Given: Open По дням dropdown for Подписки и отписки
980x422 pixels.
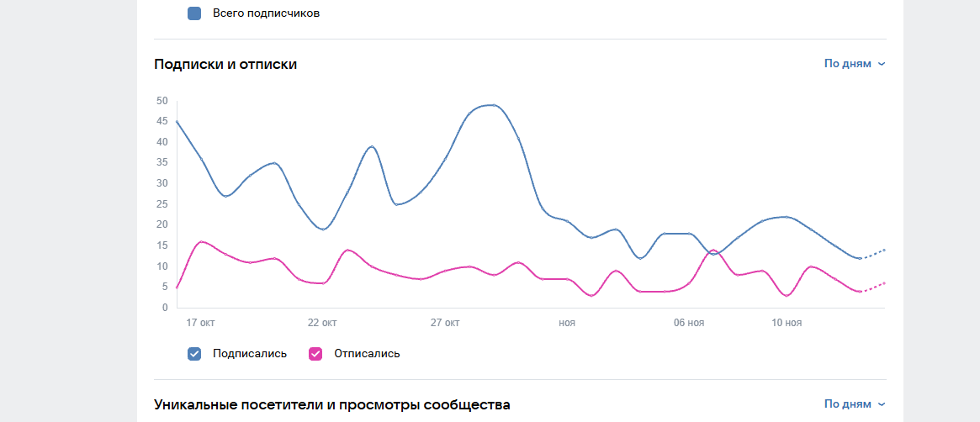Looking at the screenshot, I should point(847,64).
